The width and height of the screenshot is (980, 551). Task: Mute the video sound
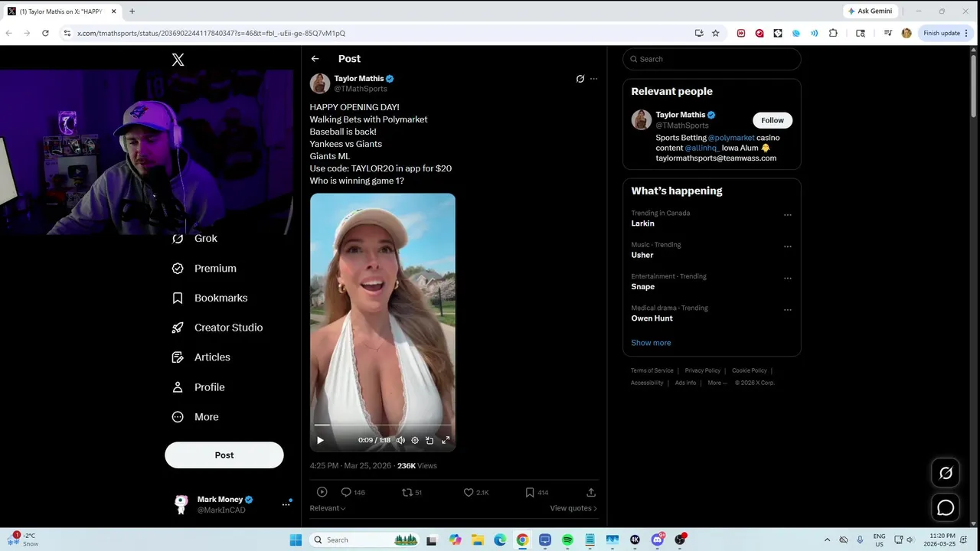click(400, 440)
